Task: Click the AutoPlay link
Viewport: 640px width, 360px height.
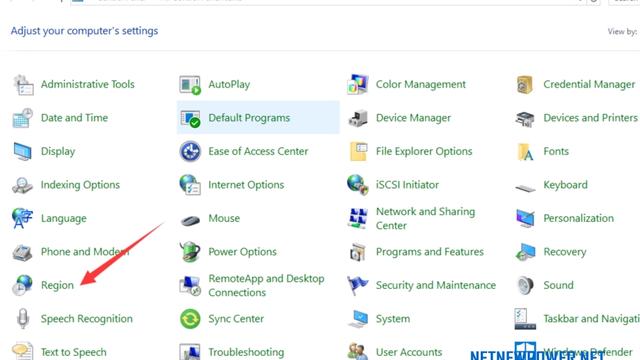Action: coord(229,84)
